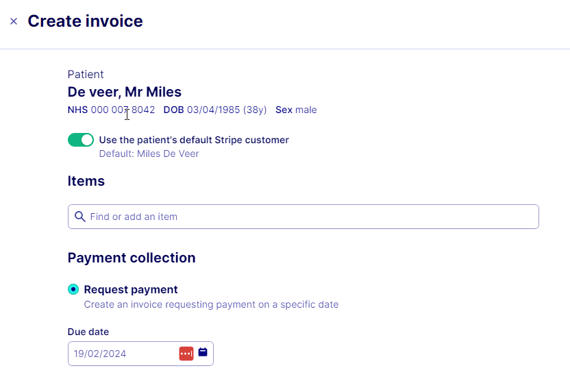Click the Create invoice title

point(85,21)
